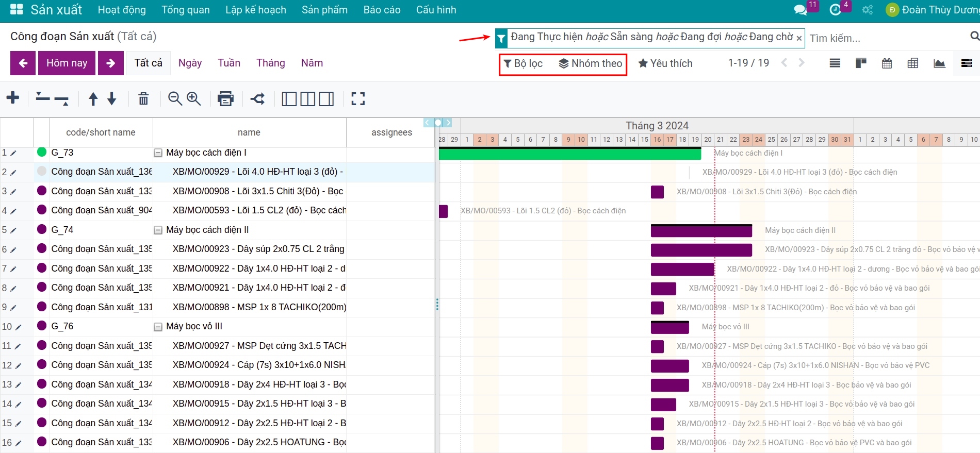Collapse the Máy bọc vỏ III group

(158, 327)
